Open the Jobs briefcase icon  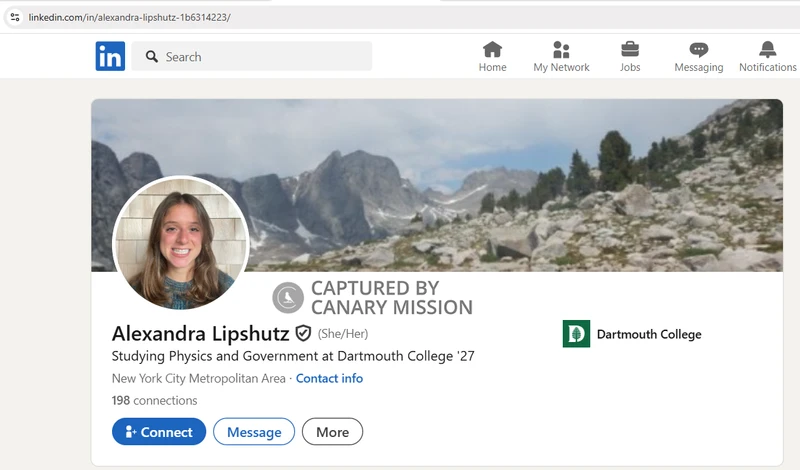pos(630,50)
